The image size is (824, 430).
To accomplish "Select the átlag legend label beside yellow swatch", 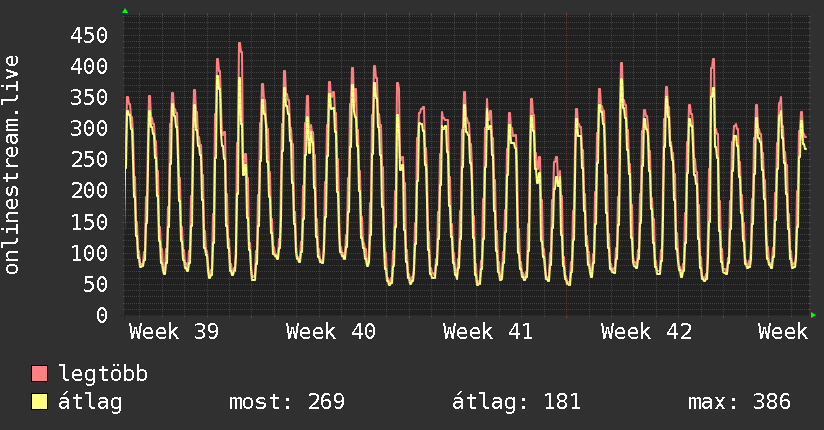I will [x=90, y=402].
